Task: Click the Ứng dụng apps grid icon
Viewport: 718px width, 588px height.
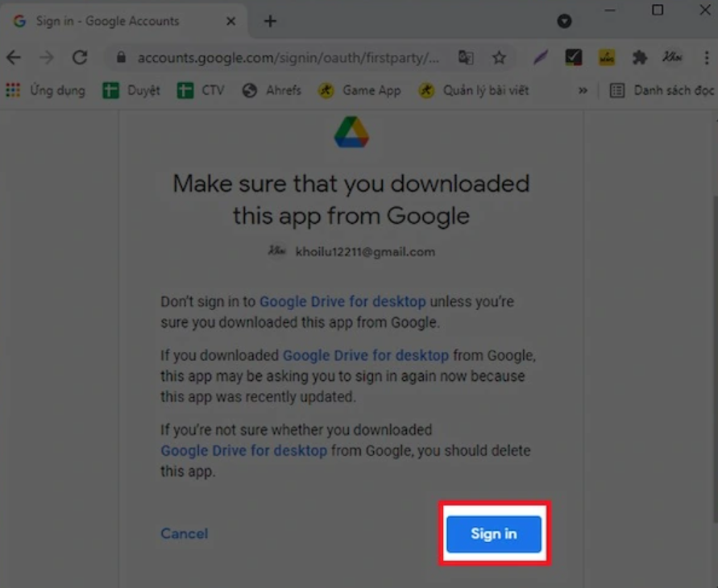Action: click(x=13, y=90)
